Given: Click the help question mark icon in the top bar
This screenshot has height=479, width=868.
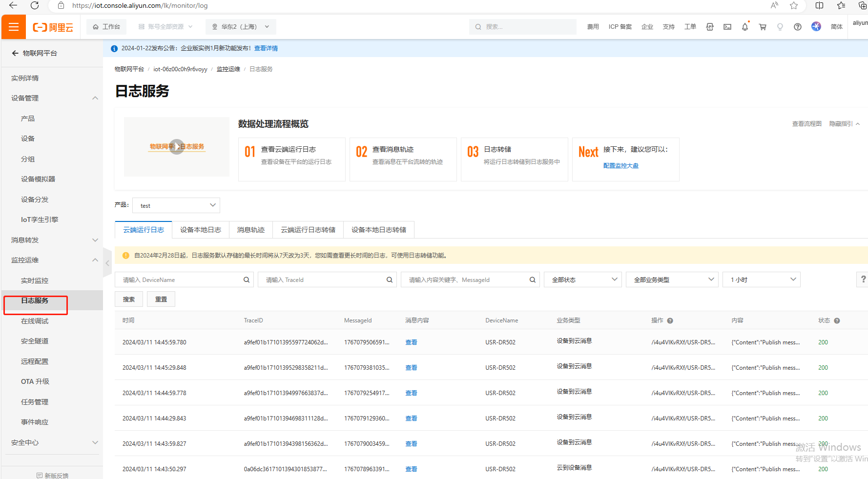Looking at the screenshot, I should pos(797,27).
